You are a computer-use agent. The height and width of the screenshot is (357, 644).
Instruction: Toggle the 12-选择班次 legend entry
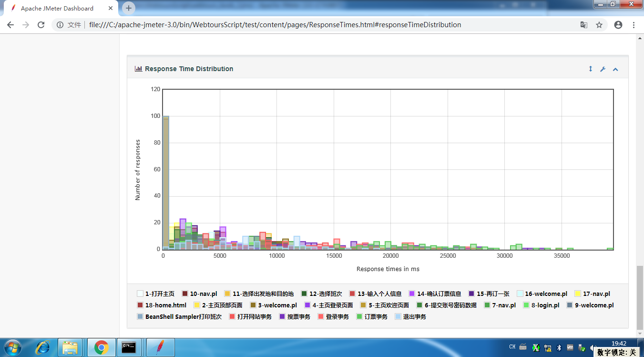point(320,294)
